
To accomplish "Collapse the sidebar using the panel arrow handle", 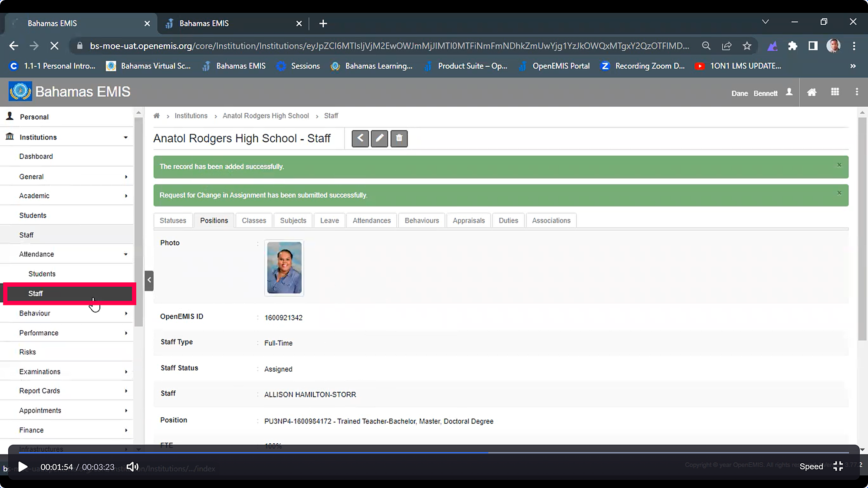I will pos(149,280).
